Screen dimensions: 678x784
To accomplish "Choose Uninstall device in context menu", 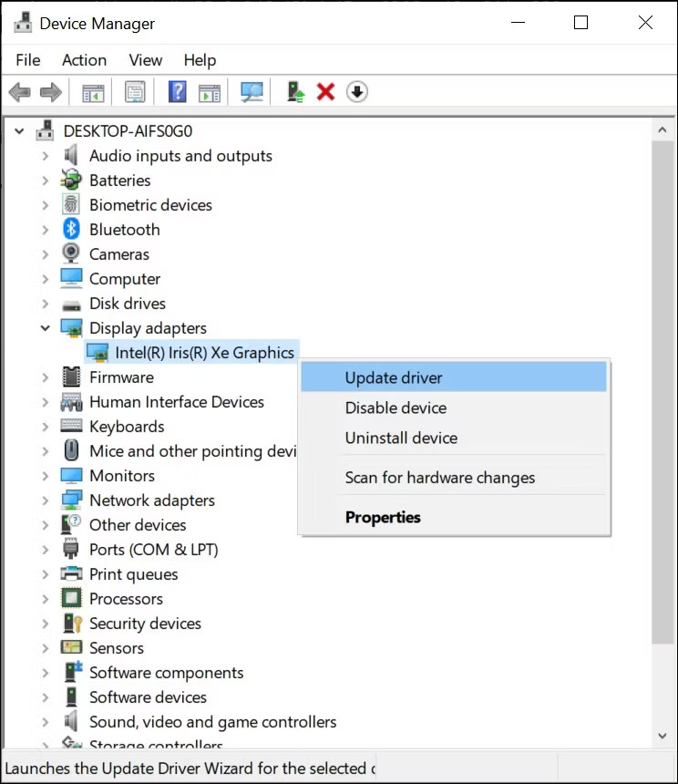I will 454,438.
